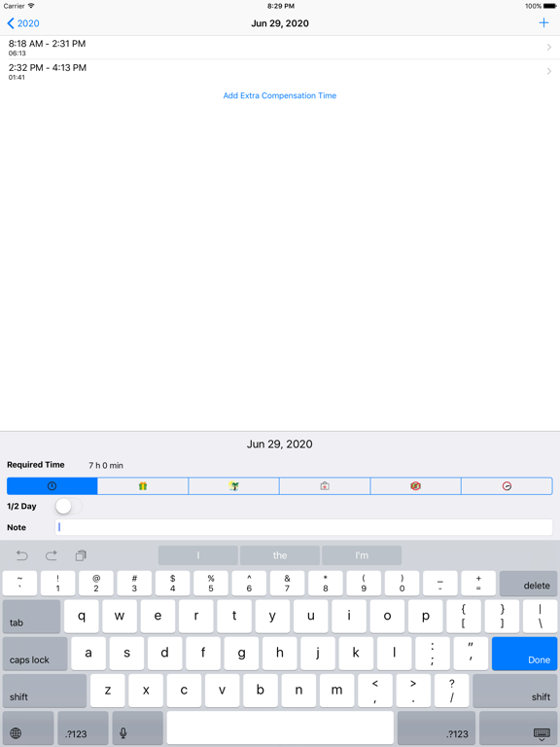560x747 pixels.
Task: Tap the hide keyboard key
Action: tap(518, 728)
